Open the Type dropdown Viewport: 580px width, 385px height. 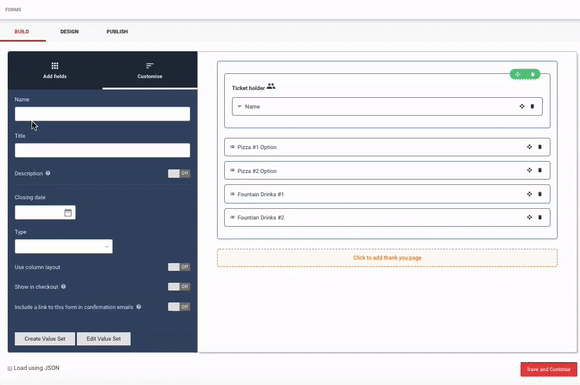64,246
